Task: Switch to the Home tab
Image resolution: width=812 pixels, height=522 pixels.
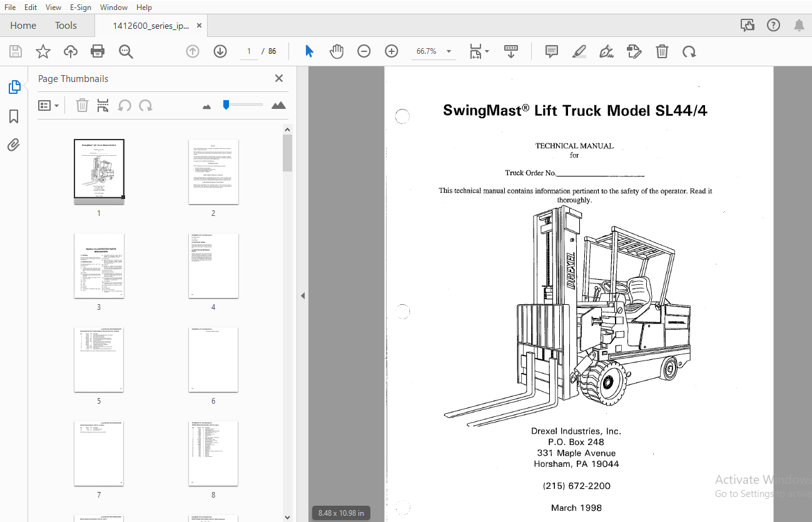Action: (23, 25)
